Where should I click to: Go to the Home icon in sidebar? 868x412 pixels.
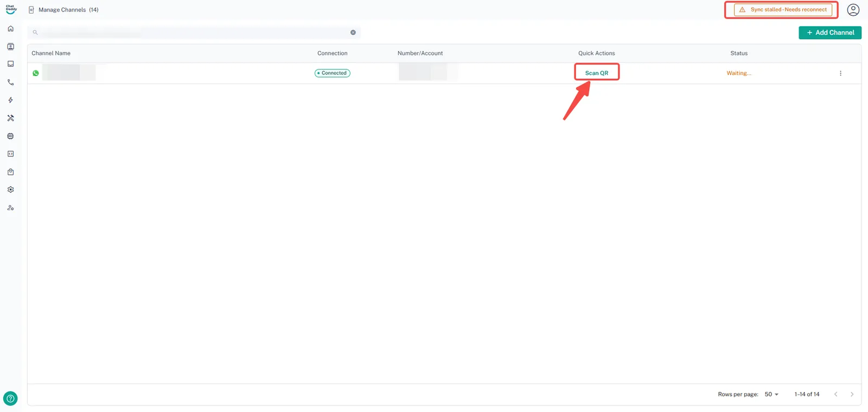click(10, 29)
